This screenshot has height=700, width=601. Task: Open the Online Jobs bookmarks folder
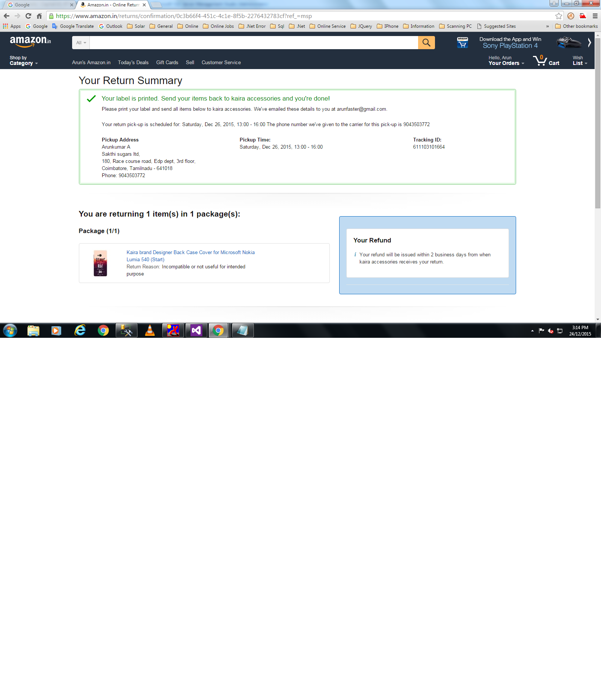[218, 26]
